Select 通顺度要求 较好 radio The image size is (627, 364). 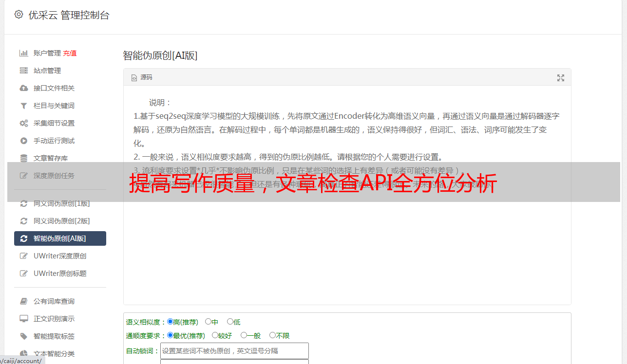(x=215, y=335)
